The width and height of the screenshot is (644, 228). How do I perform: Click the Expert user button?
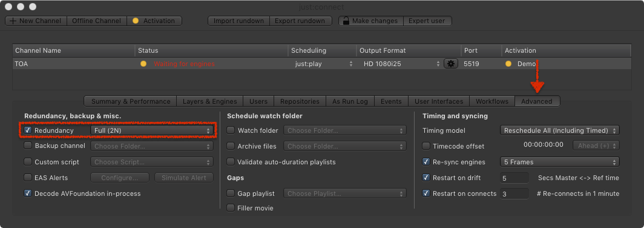point(427,21)
